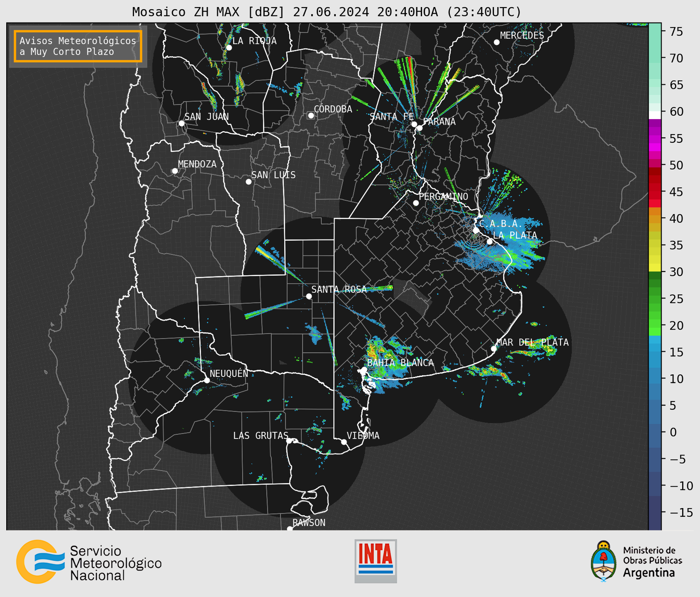Select the Córdoba city marker
Image resolution: width=700 pixels, height=597 pixels.
(x=311, y=115)
